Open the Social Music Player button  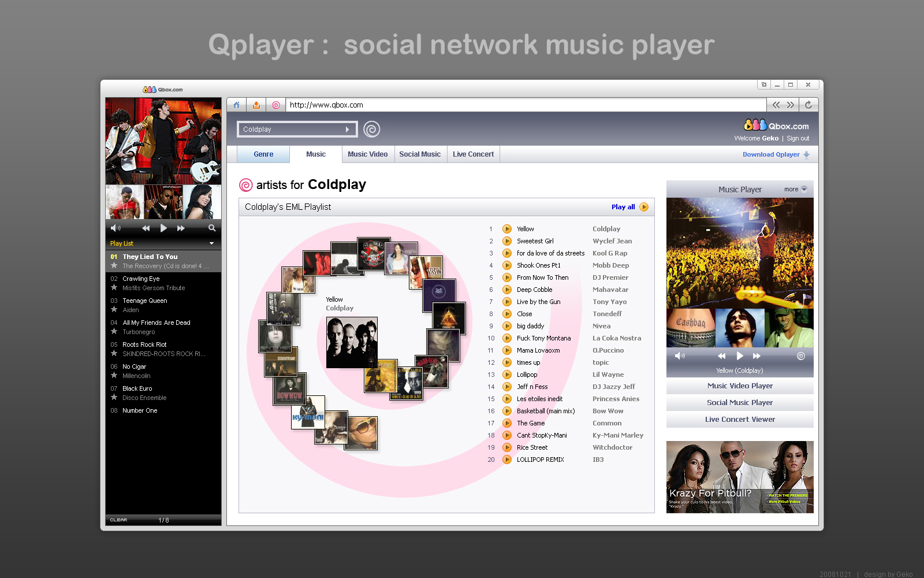pos(740,403)
